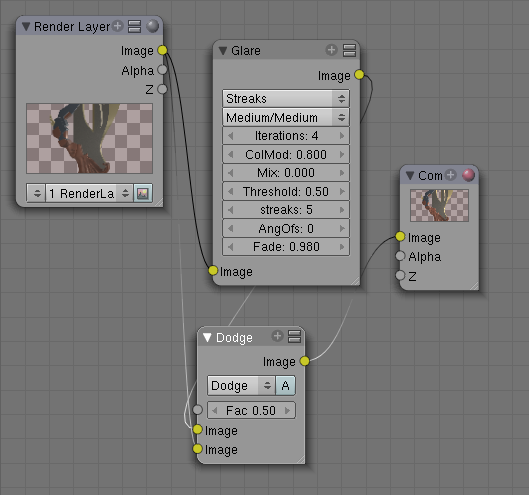Click the plus icon on Render Layer header
529x495 pixels.
coord(117,26)
